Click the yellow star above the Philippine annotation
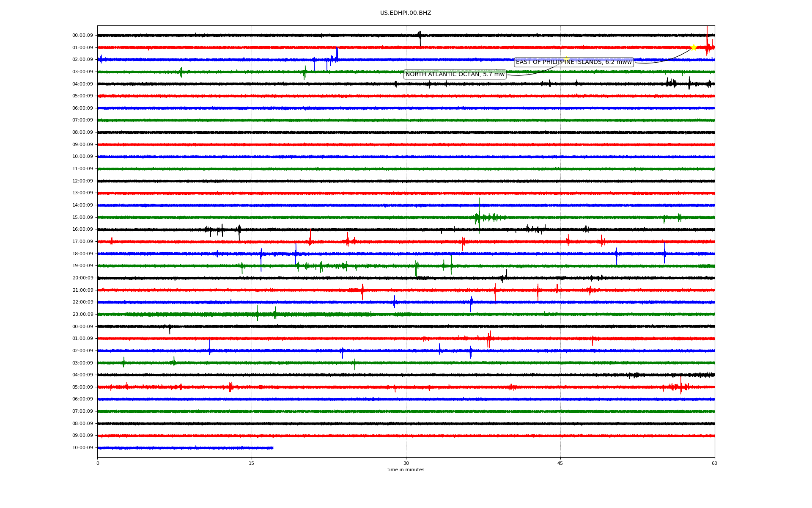This screenshot has width=812, height=508. (x=566, y=59)
